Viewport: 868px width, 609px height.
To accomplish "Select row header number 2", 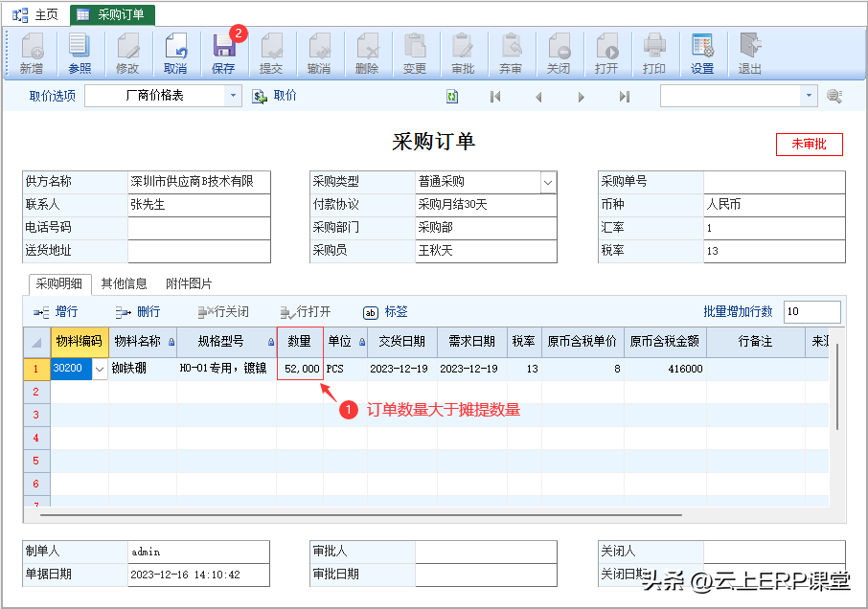I will 36,393.
